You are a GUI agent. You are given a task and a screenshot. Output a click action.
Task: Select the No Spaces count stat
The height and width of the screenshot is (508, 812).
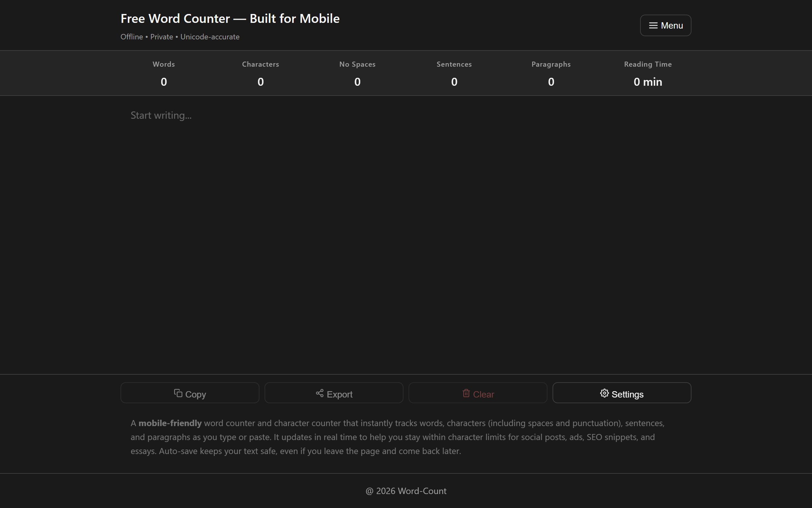pos(357,73)
